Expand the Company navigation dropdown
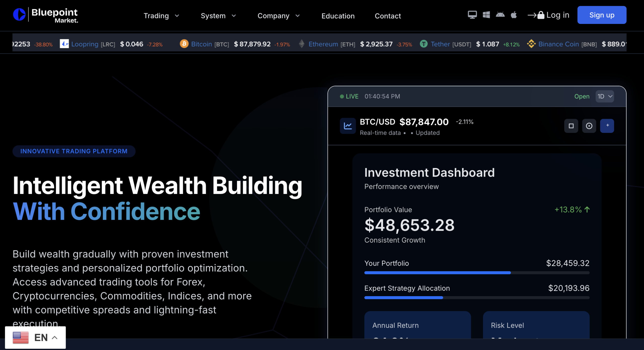The image size is (644, 350). (278, 16)
